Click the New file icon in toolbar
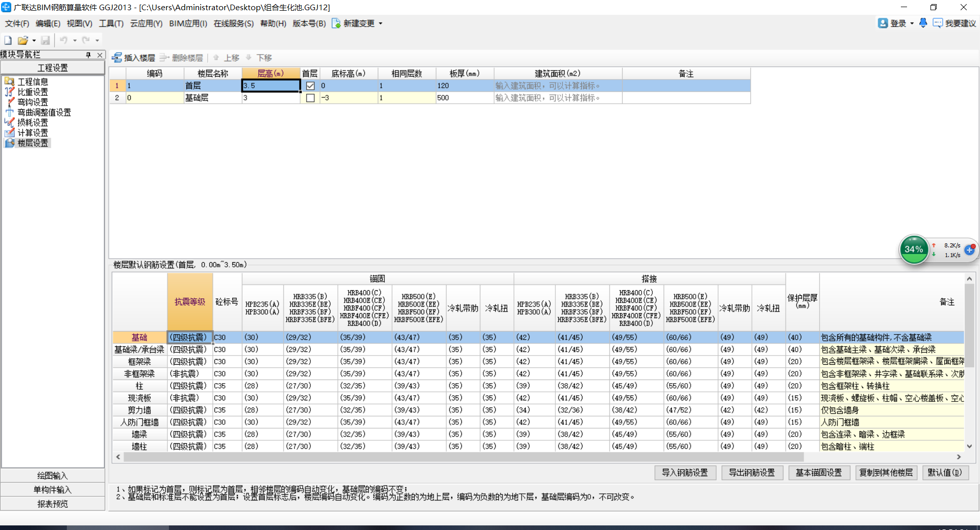This screenshot has height=530, width=980. (x=8, y=40)
